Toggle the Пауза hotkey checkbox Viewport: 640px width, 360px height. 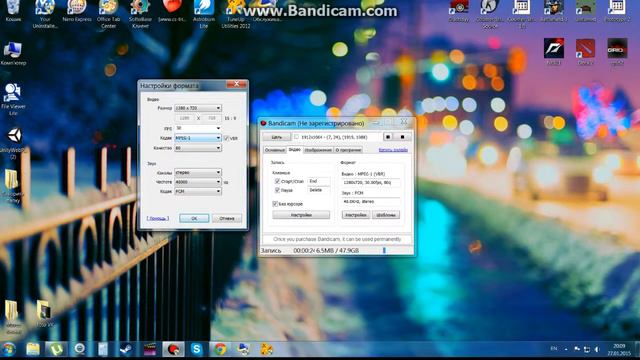(x=278, y=190)
